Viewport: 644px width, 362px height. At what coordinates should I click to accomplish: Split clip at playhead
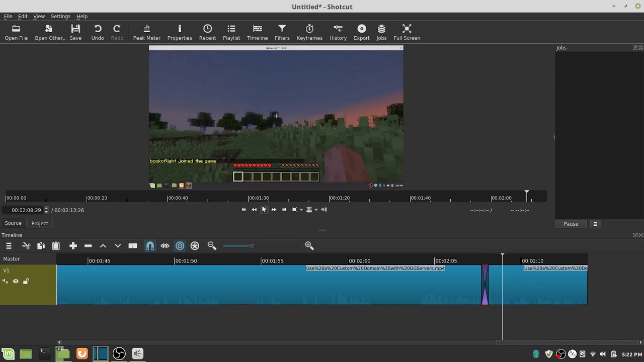pyautogui.click(x=133, y=246)
